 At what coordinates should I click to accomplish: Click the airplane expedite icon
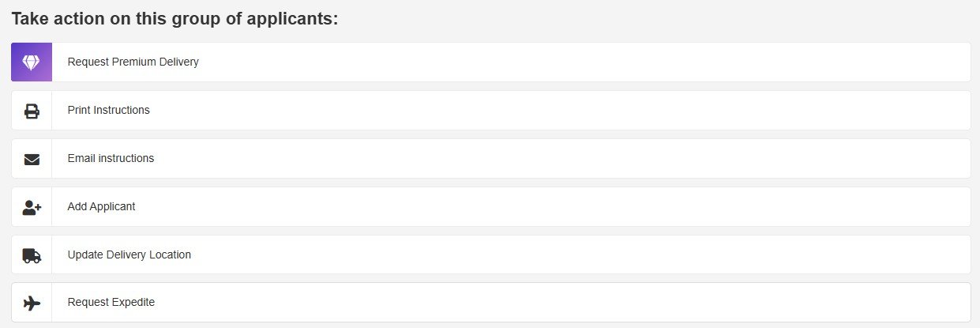click(32, 303)
